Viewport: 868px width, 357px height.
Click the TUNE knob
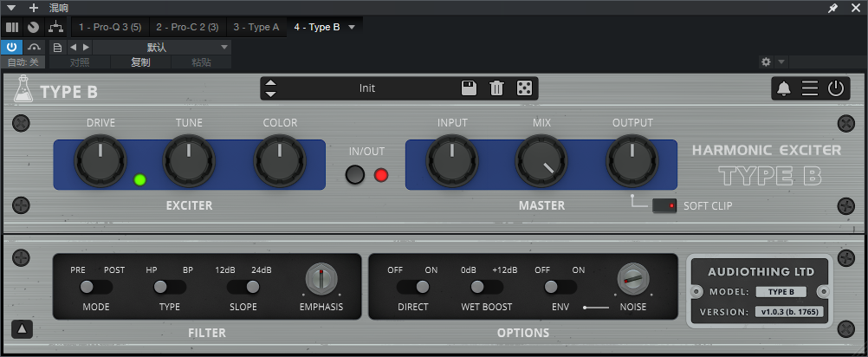pyautogui.click(x=189, y=160)
